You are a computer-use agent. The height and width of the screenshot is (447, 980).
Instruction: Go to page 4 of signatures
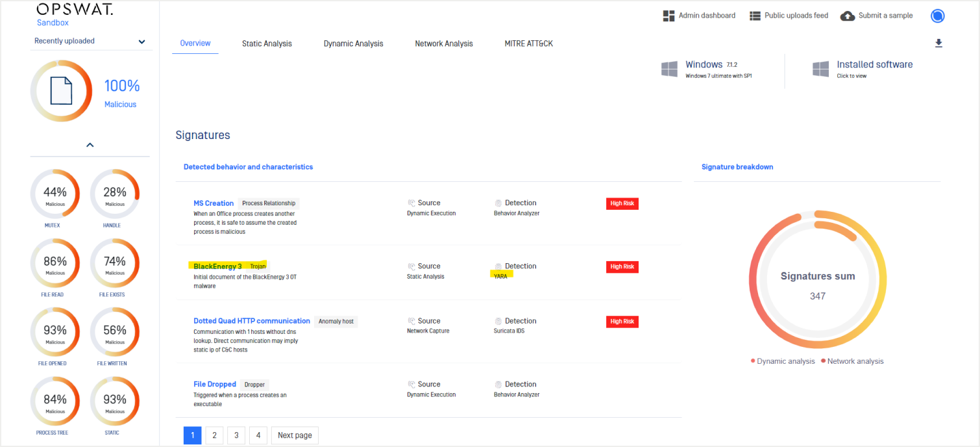pyautogui.click(x=258, y=435)
